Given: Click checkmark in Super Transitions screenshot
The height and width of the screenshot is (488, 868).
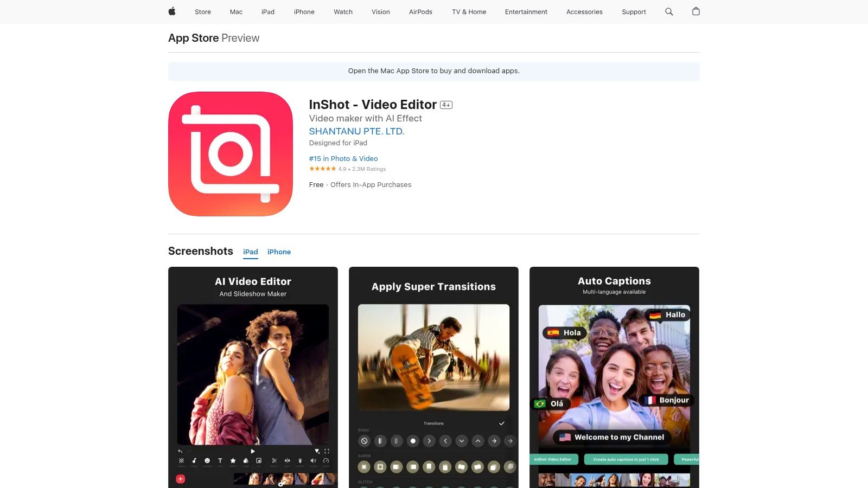Looking at the screenshot, I should pos(502,423).
